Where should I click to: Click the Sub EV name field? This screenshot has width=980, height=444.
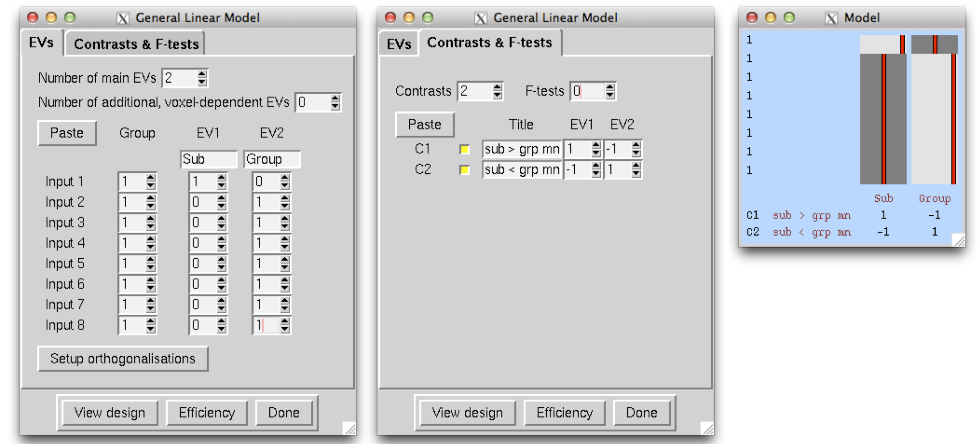click(x=208, y=159)
